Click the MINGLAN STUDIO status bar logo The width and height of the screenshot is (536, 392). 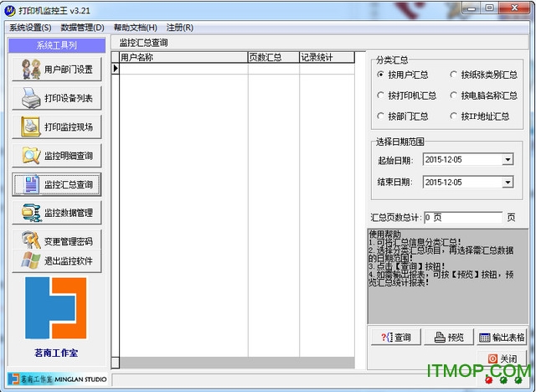(57, 379)
